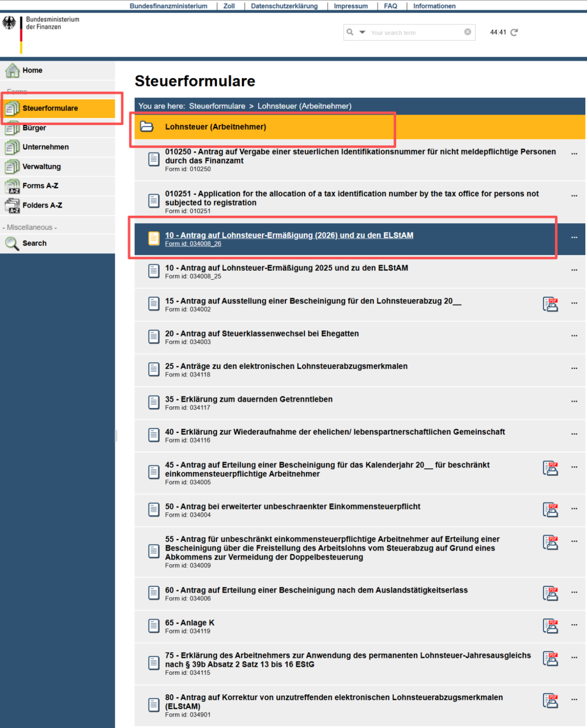
Task: Open more options for Lohnsteuer-Ermäßigung 2025
Action: (574, 270)
